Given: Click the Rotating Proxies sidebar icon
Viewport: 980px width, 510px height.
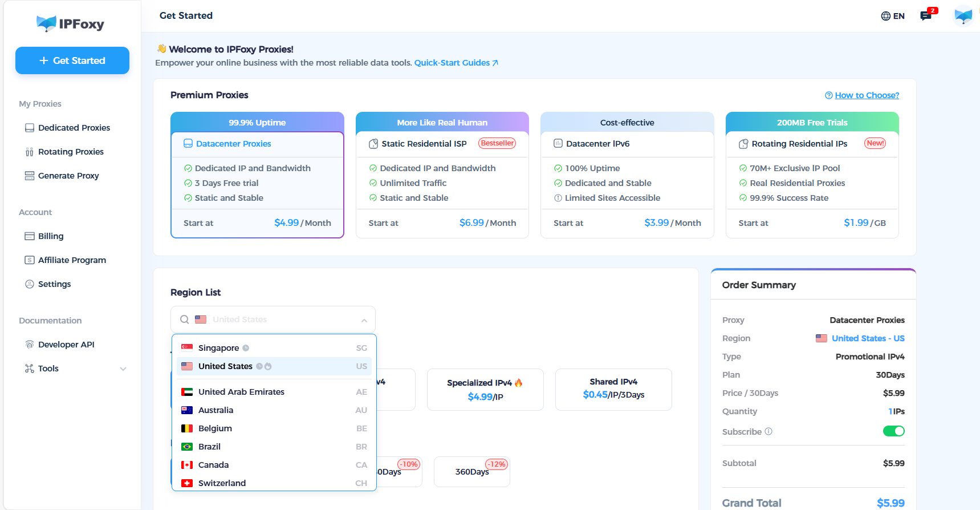Looking at the screenshot, I should [30, 152].
